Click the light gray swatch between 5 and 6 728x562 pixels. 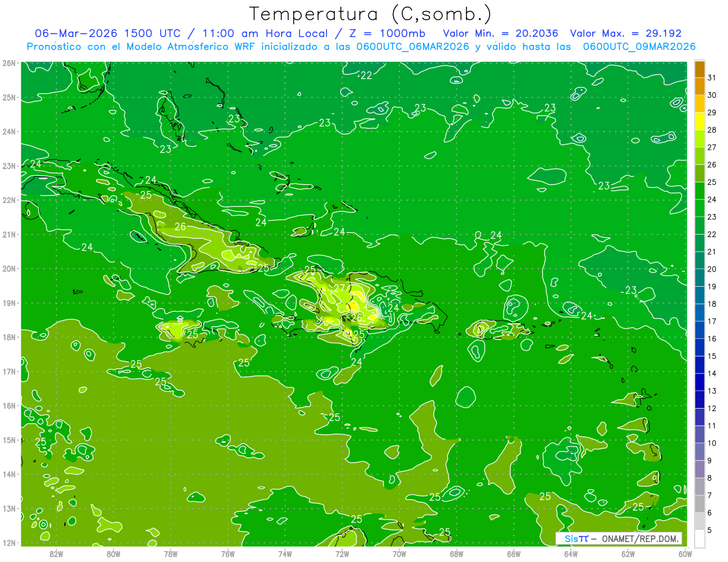coord(699,521)
